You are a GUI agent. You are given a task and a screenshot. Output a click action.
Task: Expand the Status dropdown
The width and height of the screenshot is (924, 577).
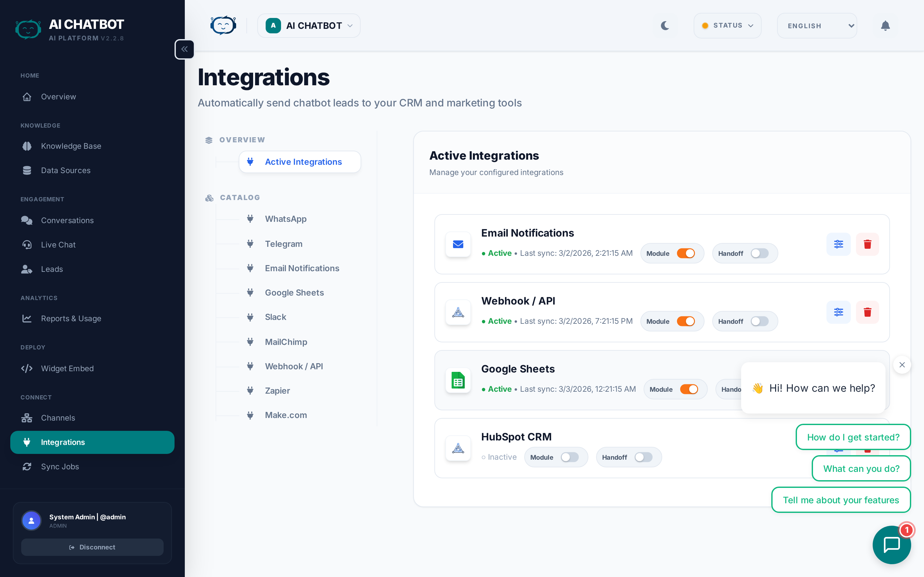point(727,26)
